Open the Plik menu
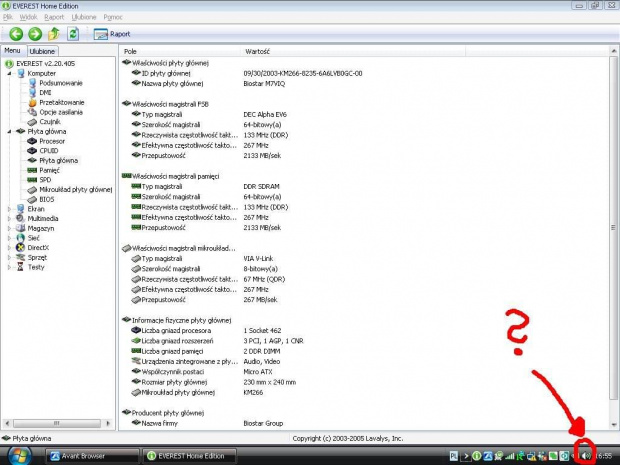 coord(8,17)
